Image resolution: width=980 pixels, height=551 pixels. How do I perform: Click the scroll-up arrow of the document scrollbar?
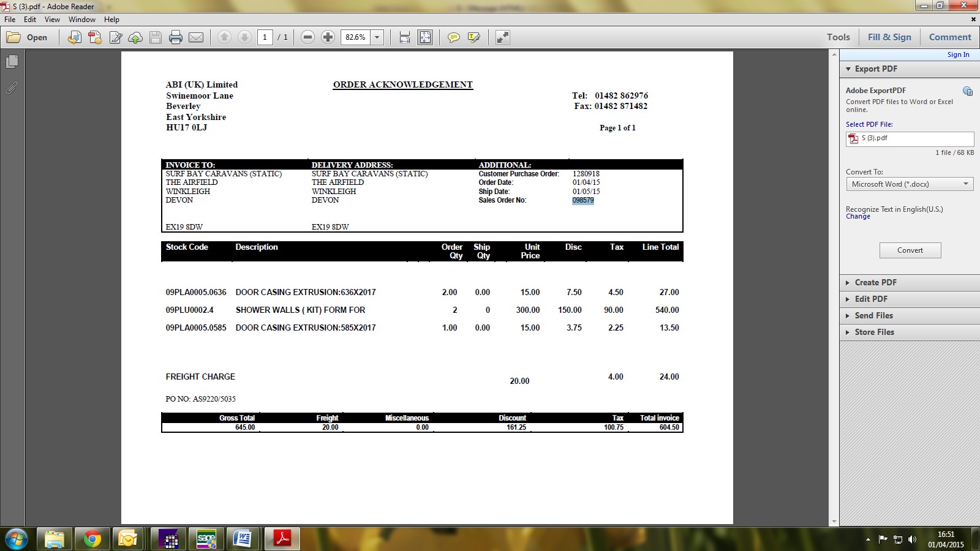834,55
